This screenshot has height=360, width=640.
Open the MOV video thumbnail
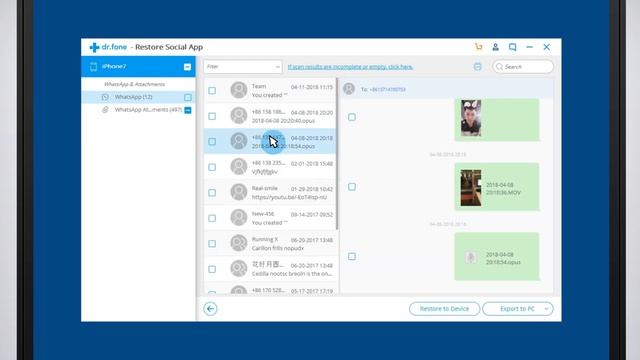point(471,188)
